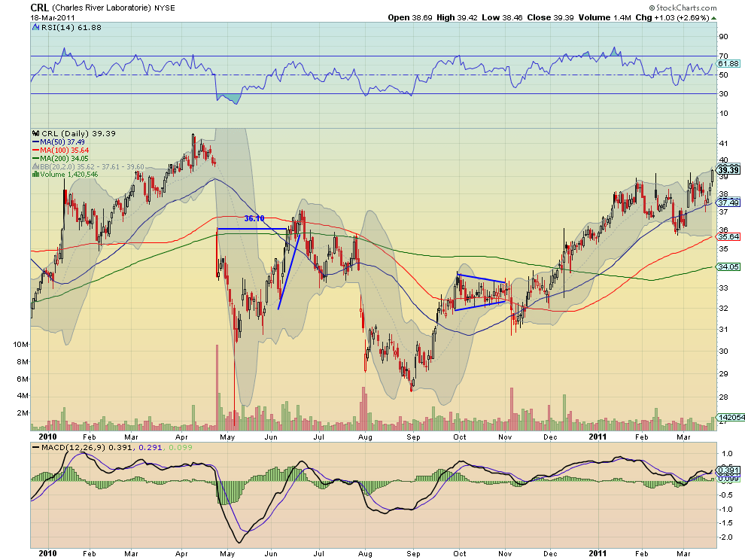Click the green up-arrow change indicator

(x=713, y=18)
